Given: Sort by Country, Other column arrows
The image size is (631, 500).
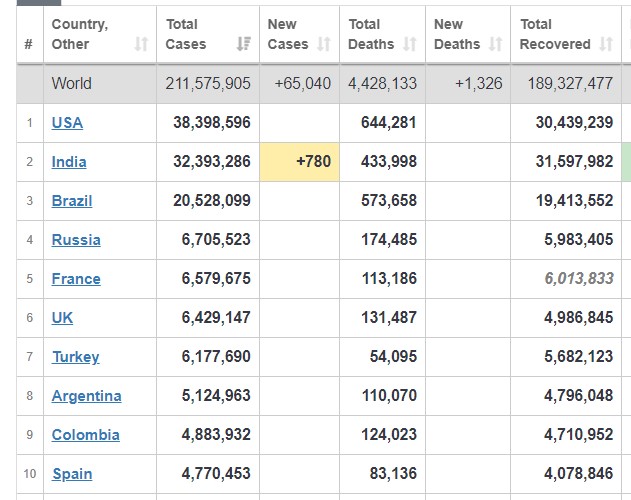Looking at the screenshot, I should coord(141,44).
